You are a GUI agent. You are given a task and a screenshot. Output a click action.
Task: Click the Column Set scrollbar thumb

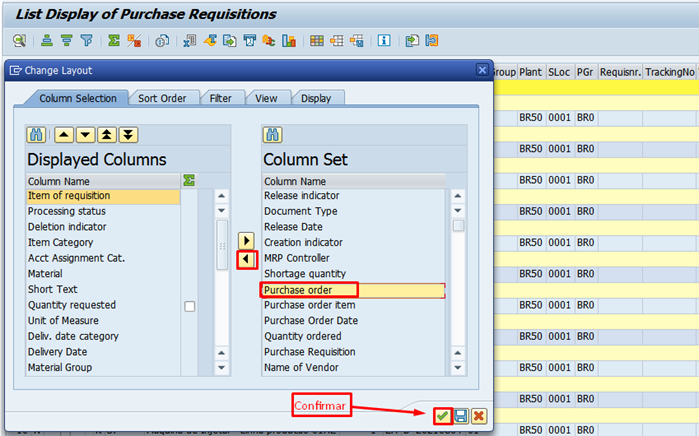click(x=458, y=225)
